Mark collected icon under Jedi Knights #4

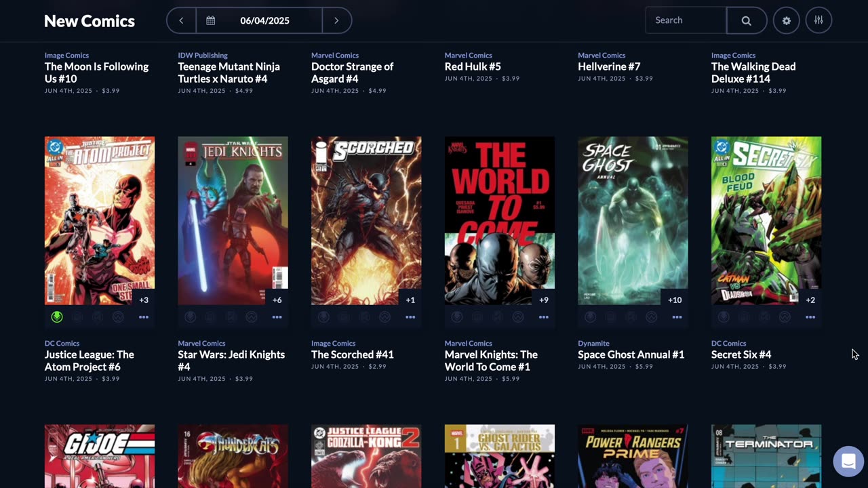(x=210, y=317)
